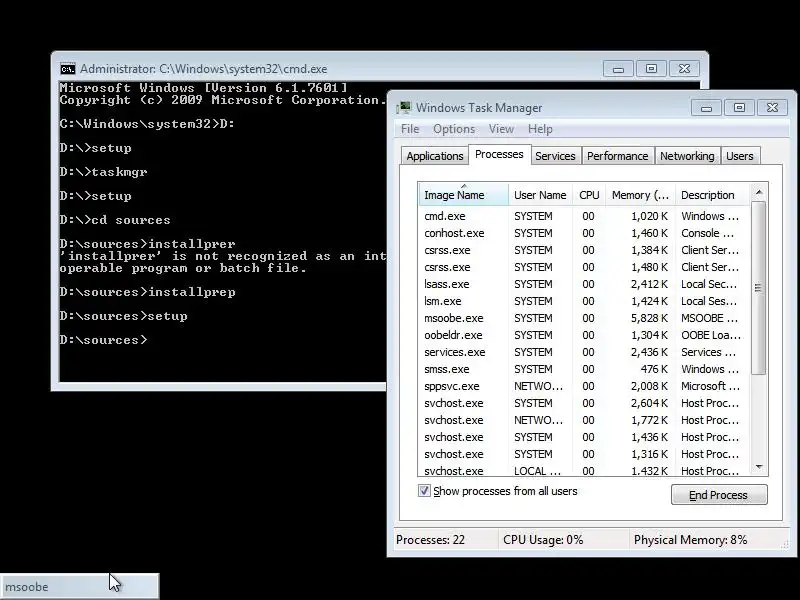The image size is (800, 600).
Task: Select the csrss.exe row with 1,384 K
Action: [584, 250]
